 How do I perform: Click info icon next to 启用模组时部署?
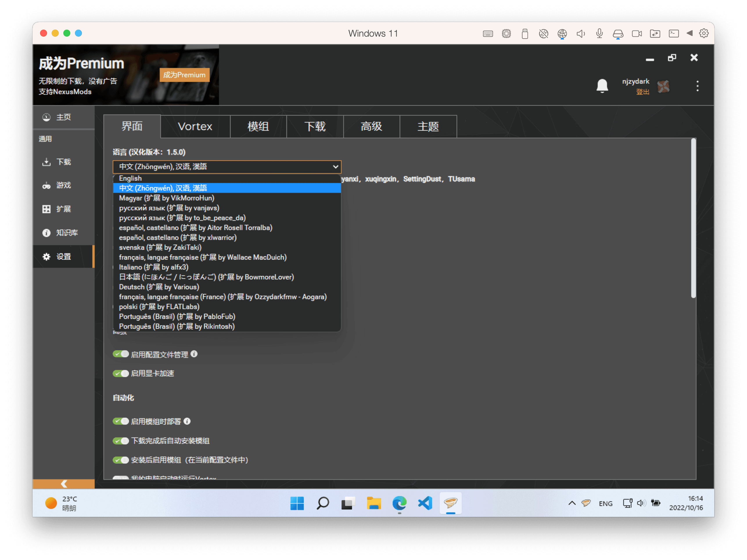tap(187, 421)
